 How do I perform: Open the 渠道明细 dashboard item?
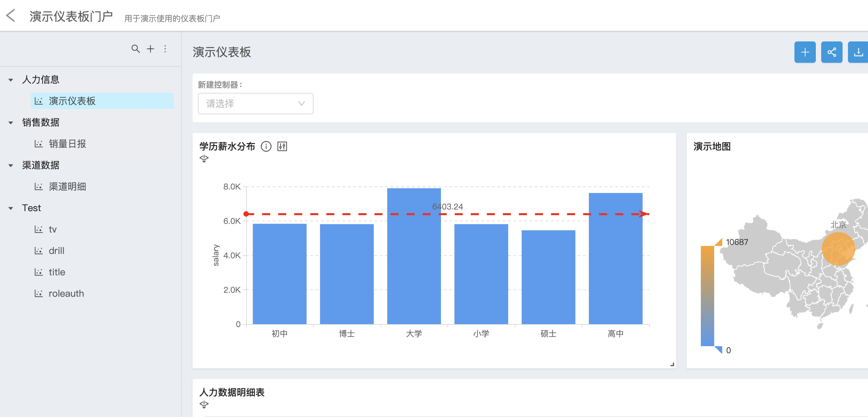coord(68,186)
